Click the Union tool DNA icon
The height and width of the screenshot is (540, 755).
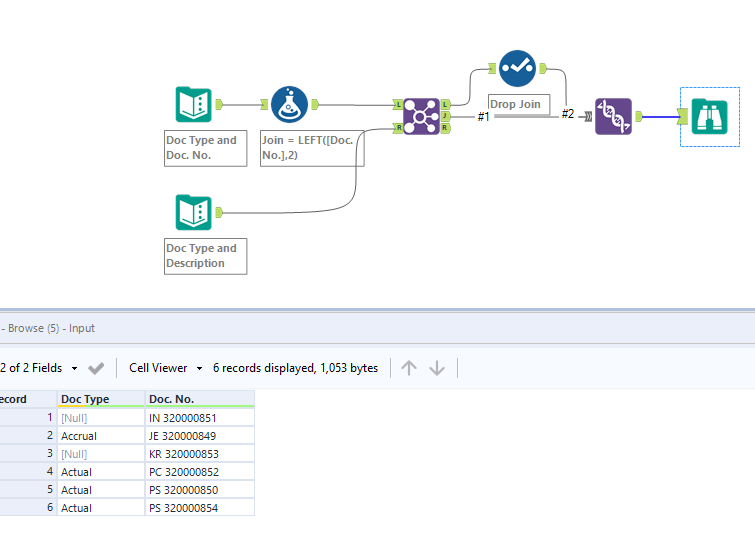pos(613,117)
